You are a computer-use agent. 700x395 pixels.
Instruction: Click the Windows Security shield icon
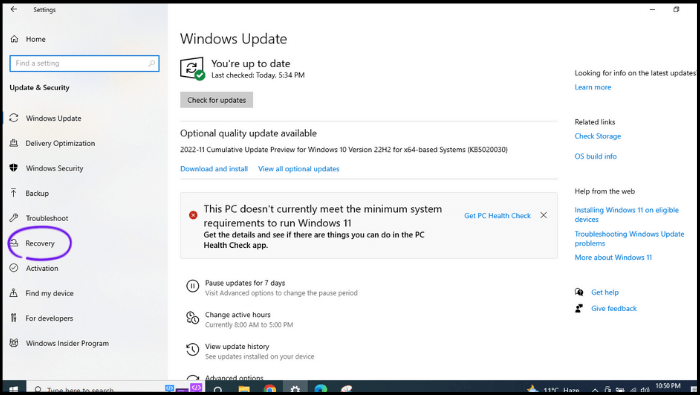[14, 168]
